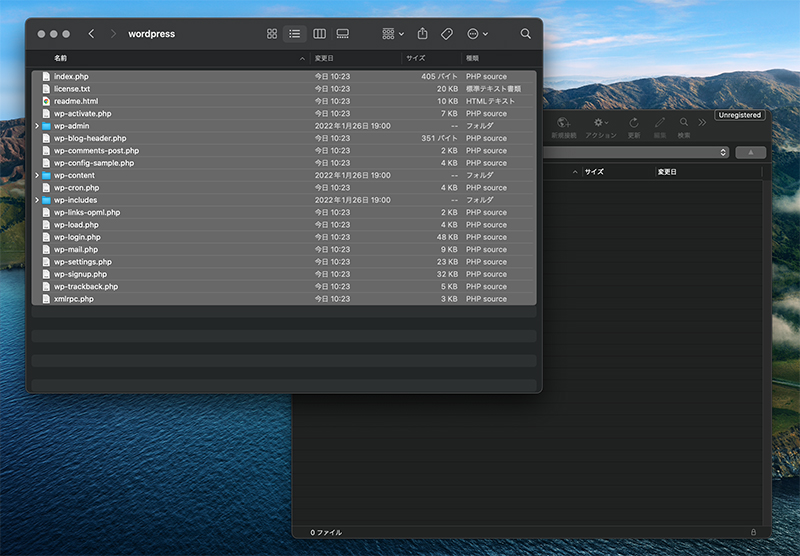The height and width of the screenshot is (556, 800).
Task: Click the Edit Tags icon
Action: pos(447,34)
